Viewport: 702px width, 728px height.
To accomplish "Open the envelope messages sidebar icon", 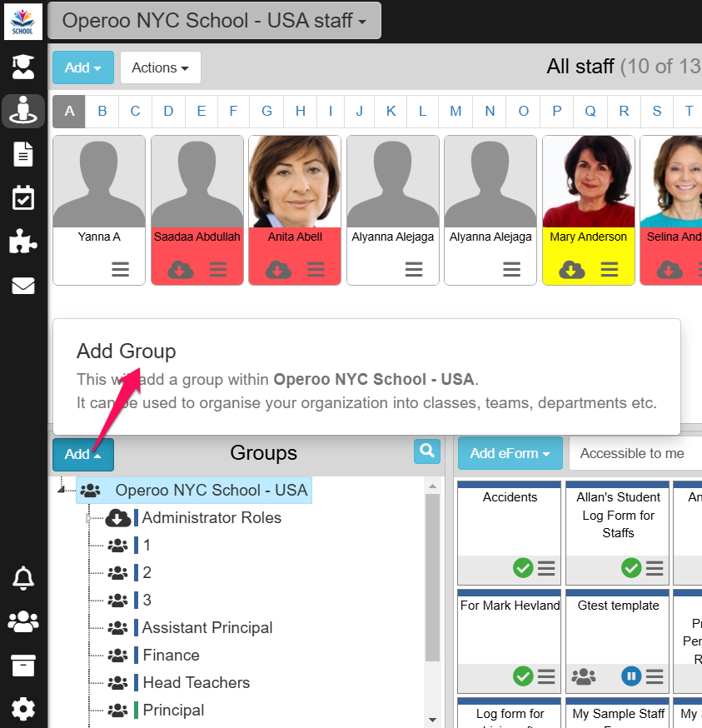I will pos(22,286).
